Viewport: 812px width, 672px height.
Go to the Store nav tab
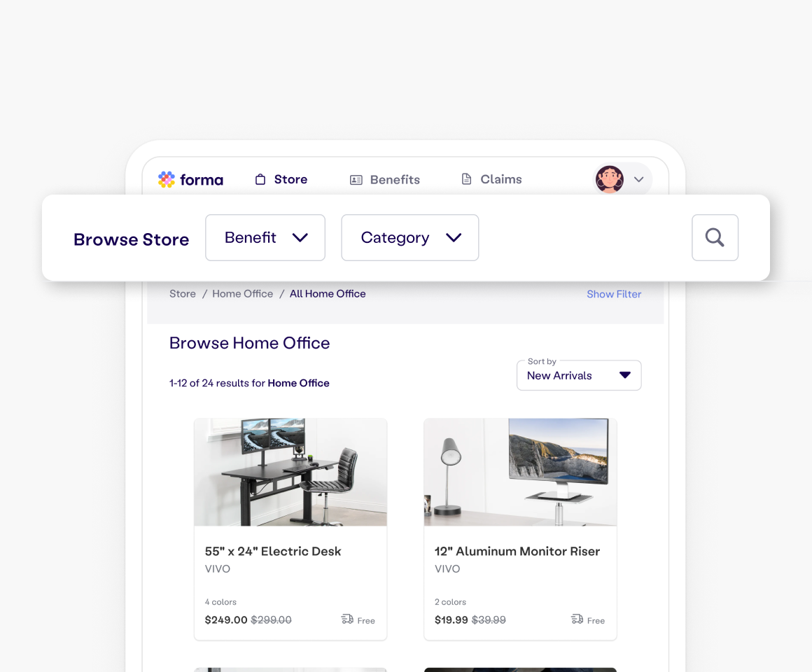(x=281, y=179)
